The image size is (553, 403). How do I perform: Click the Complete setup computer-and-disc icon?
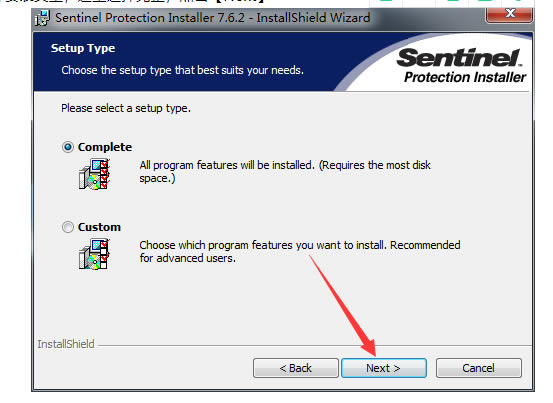[x=94, y=174]
